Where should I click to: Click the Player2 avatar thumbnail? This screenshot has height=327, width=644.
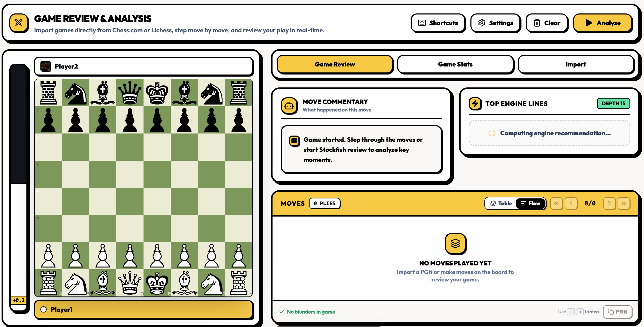pos(46,66)
